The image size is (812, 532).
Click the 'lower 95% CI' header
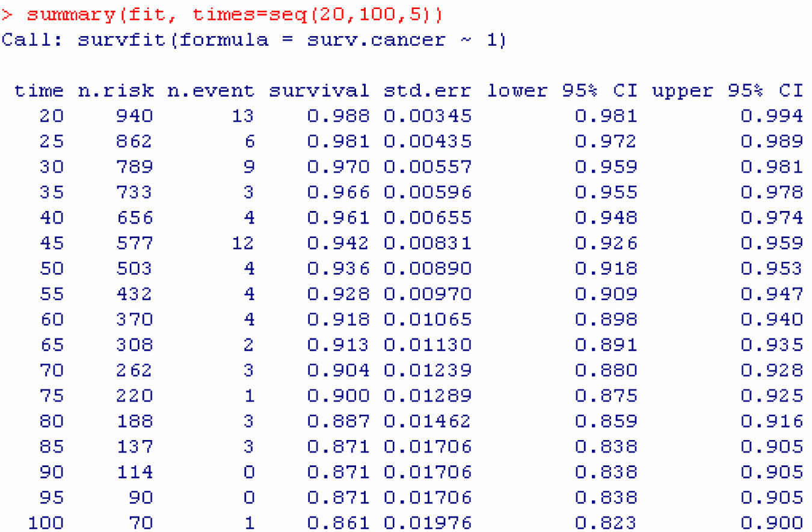562,91
